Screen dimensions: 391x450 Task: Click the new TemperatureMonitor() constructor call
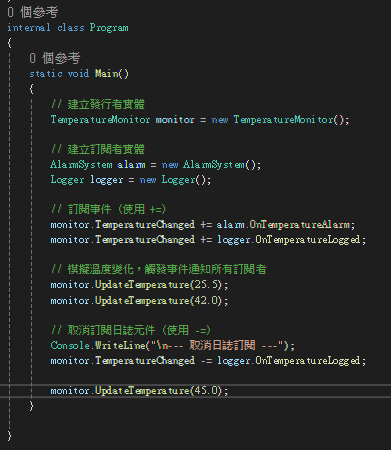(x=280, y=119)
